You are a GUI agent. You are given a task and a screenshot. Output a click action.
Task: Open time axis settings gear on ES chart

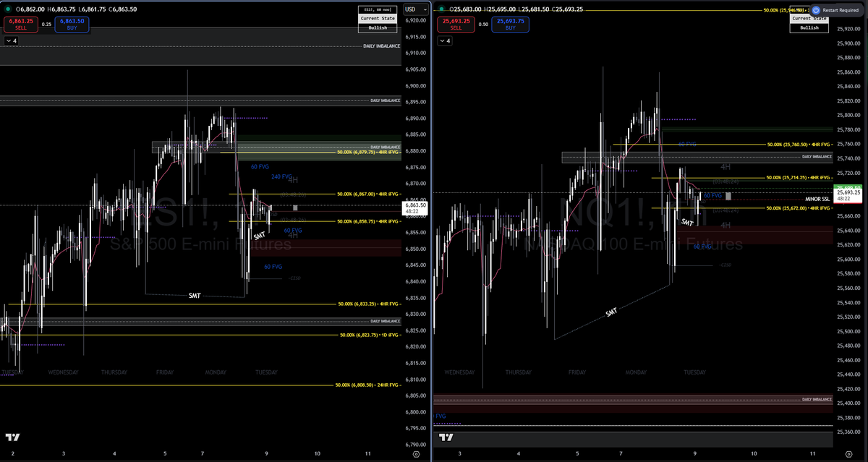coord(416,454)
